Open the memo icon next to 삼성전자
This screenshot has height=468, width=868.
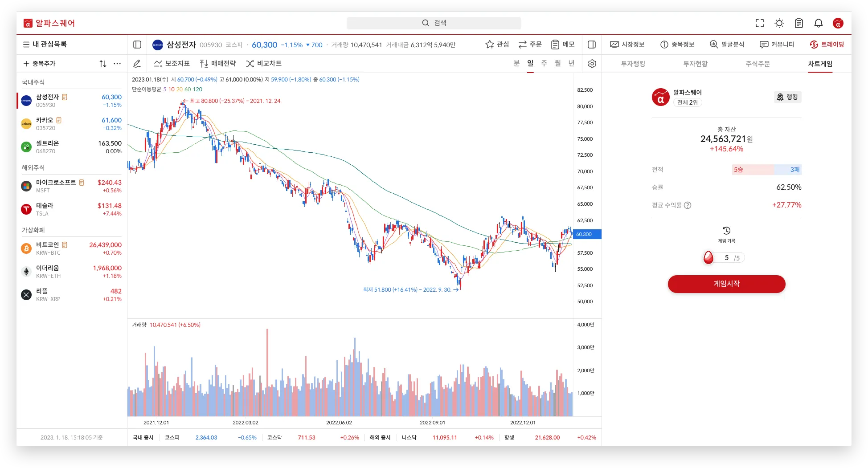point(65,97)
